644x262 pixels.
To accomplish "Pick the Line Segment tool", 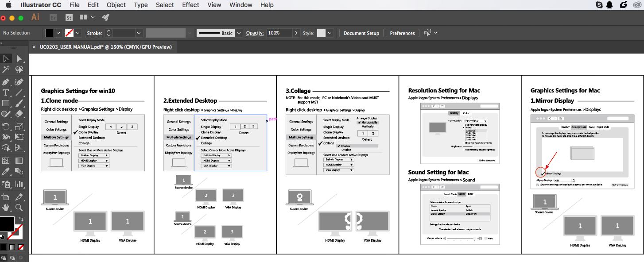I will [x=19, y=92].
